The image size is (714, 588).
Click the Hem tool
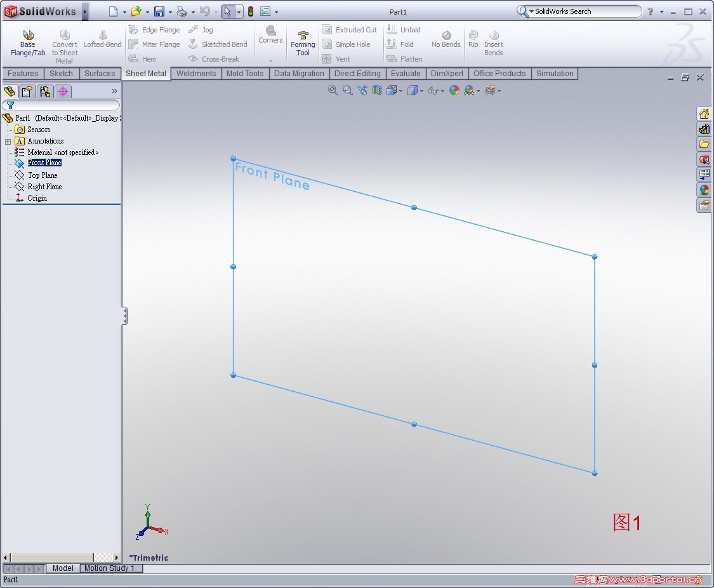click(x=143, y=59)
